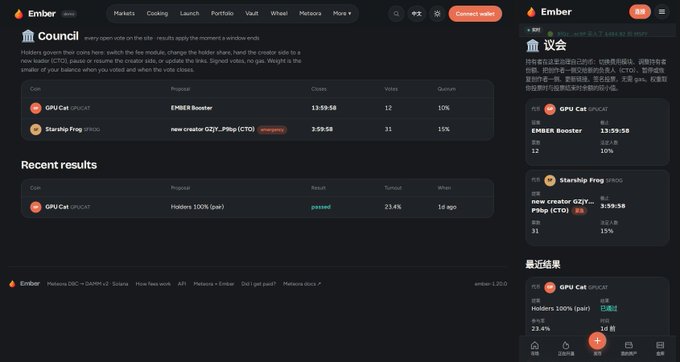Open the Vault nav item
The height and width of the screenshot is (362, 680).
[252, 13]
